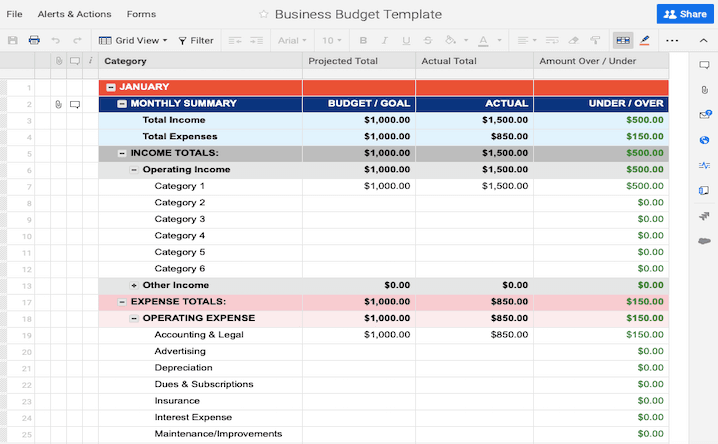Click the Filter button
Viewport: 718px width, 444px height.
(196, 41)
